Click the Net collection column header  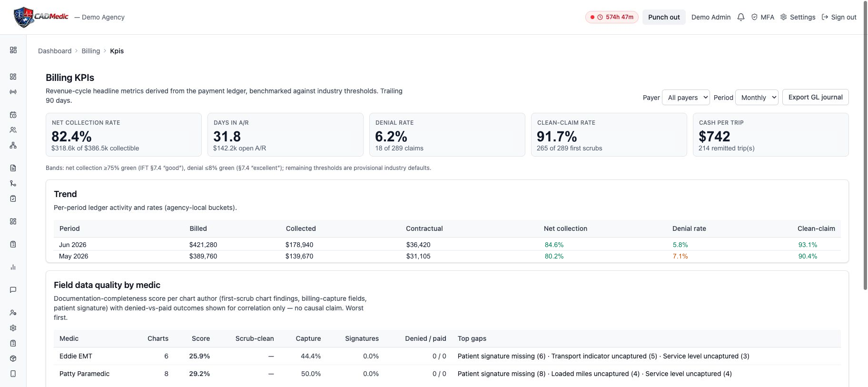(x=565, y=228)
